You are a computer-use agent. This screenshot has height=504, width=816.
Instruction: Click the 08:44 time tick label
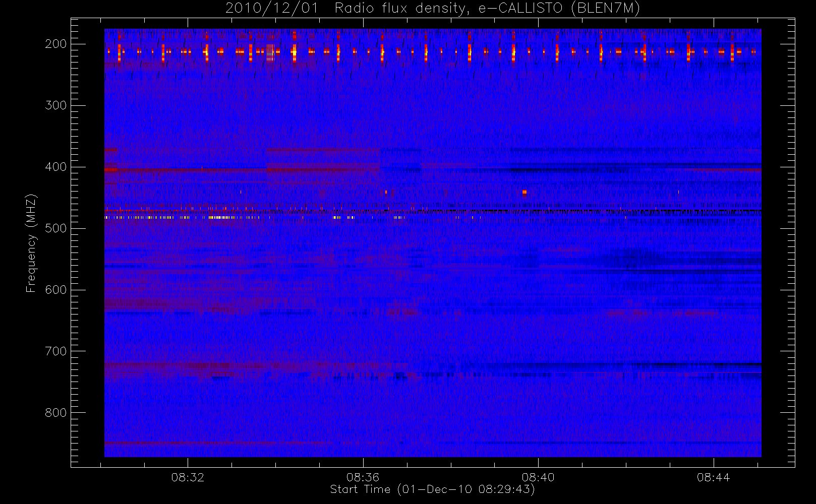coord(713,477)
